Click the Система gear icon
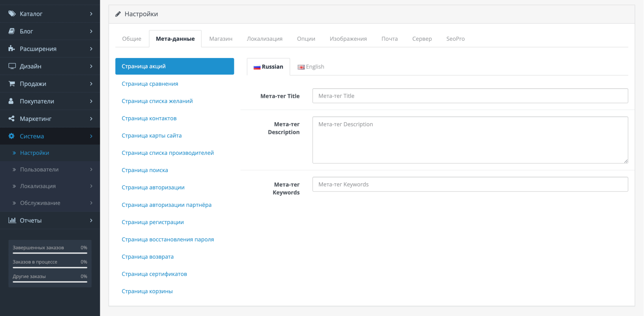This screenshot has width=644, height=316. pyautogui.click(x=12, y=136)
